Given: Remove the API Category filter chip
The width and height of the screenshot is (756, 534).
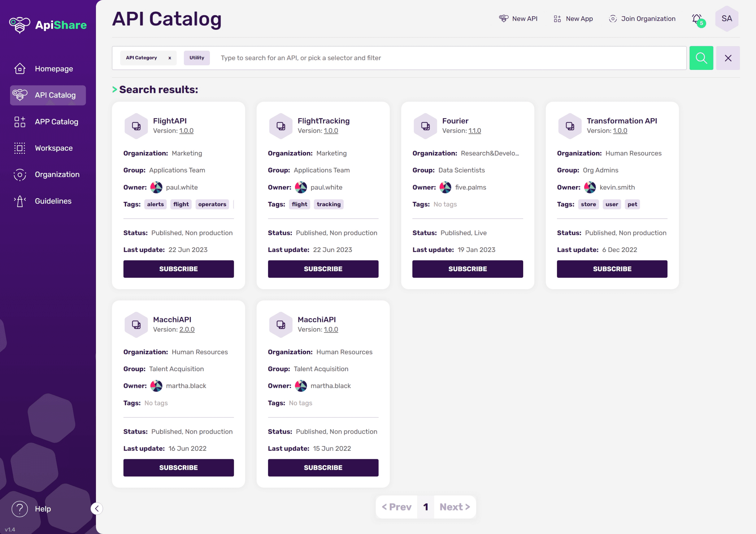Looking at the screenshot, I should coord(170,58).
